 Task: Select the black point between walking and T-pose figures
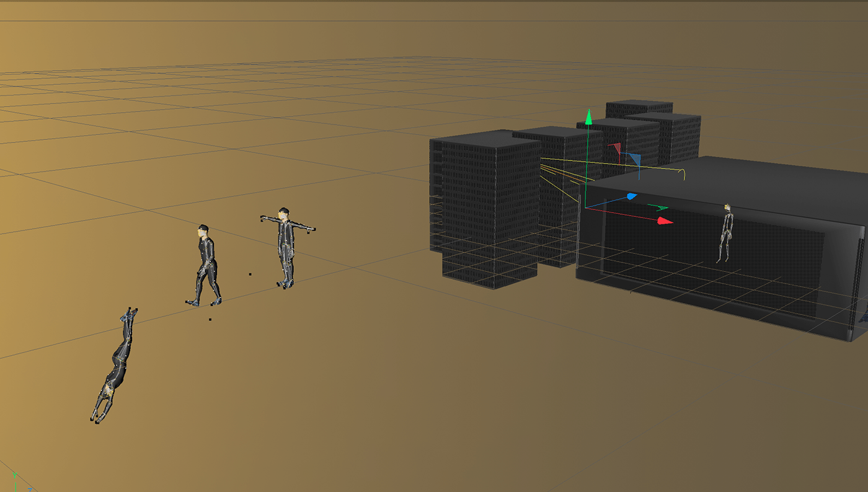pyautogui.click(x=250, y=273)
